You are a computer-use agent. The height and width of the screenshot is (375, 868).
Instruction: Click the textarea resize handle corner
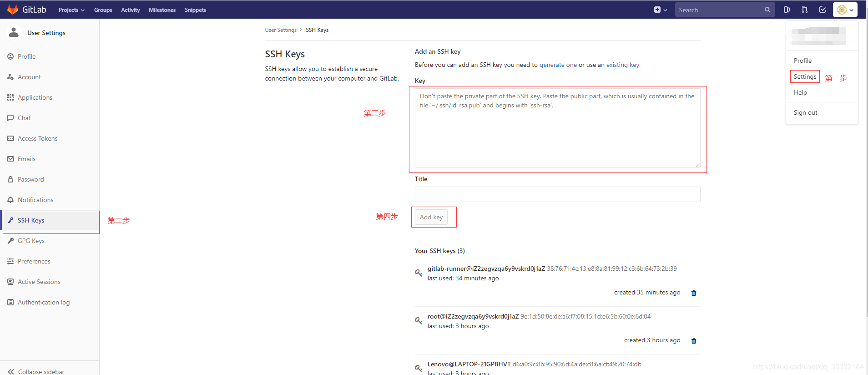tap(698, 165)
